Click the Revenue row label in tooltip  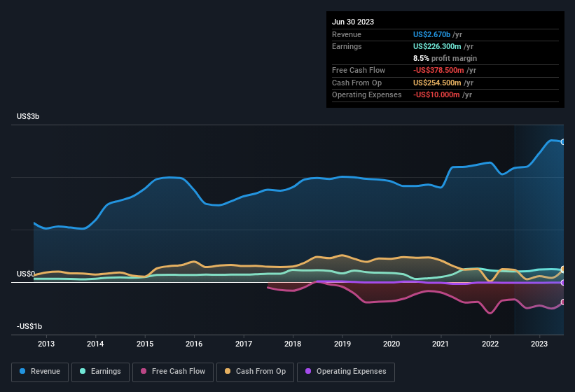(x=347, y=34)
